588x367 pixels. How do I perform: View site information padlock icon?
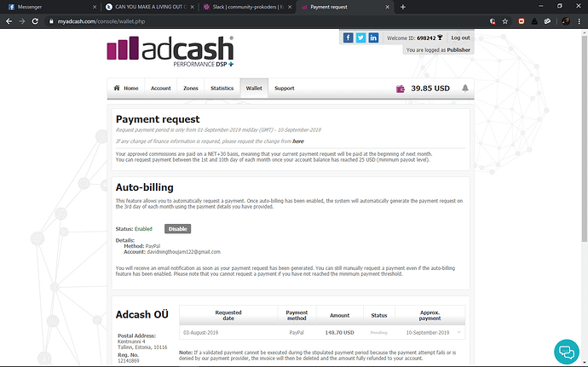pyautogui.click(x=51, y=21)
